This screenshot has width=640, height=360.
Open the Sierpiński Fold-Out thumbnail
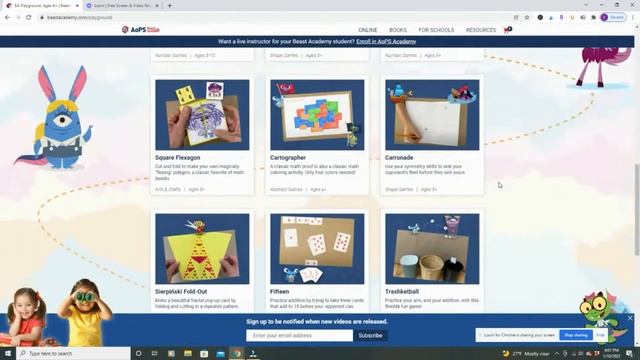click(x=202, y=249)
